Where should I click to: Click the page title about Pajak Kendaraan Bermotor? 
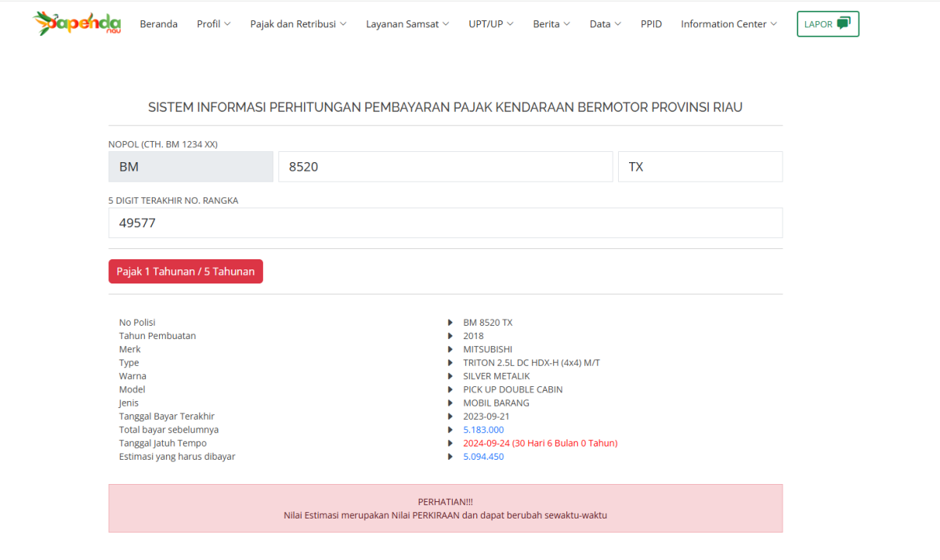[445, 107]
